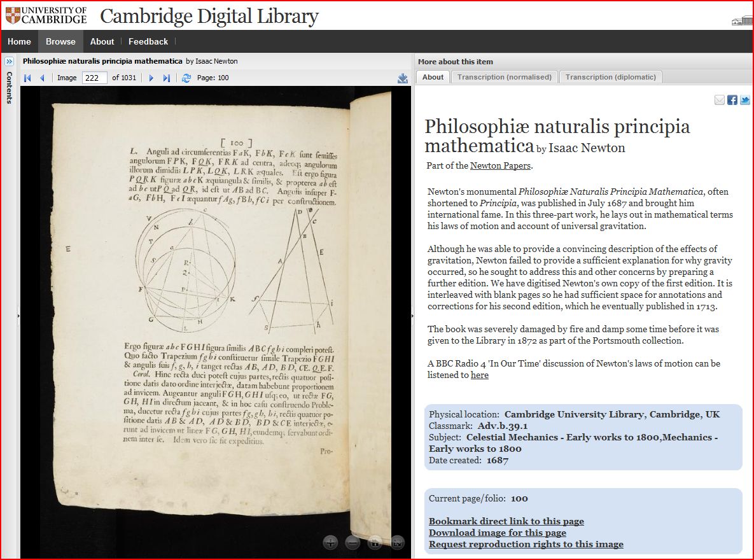Go to the previous image
This screenshot has height=560, width=754.
[43, 78]
